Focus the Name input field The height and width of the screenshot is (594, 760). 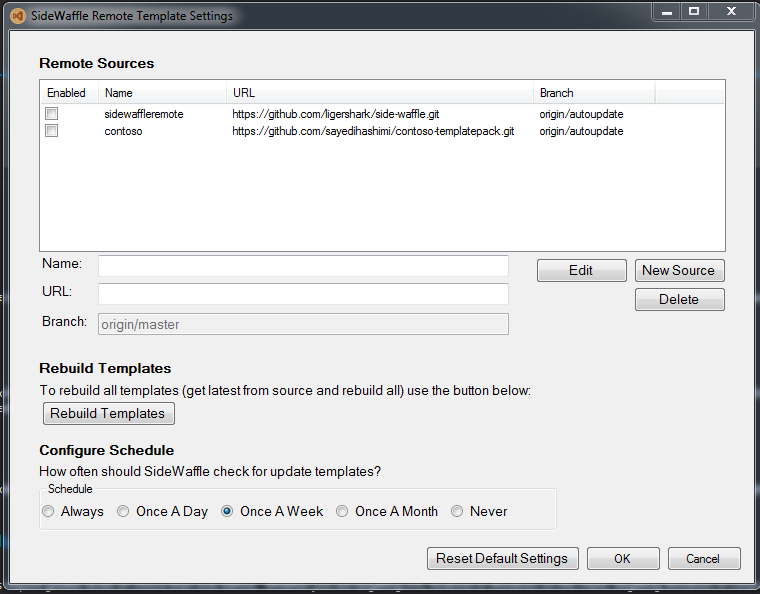(x=303, y=266)
